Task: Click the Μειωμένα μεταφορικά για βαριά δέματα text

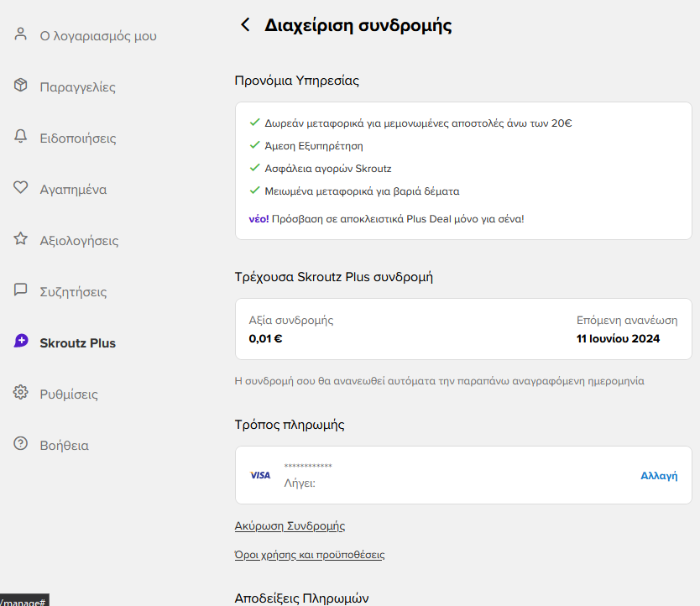Action: [x=362, y=191]
